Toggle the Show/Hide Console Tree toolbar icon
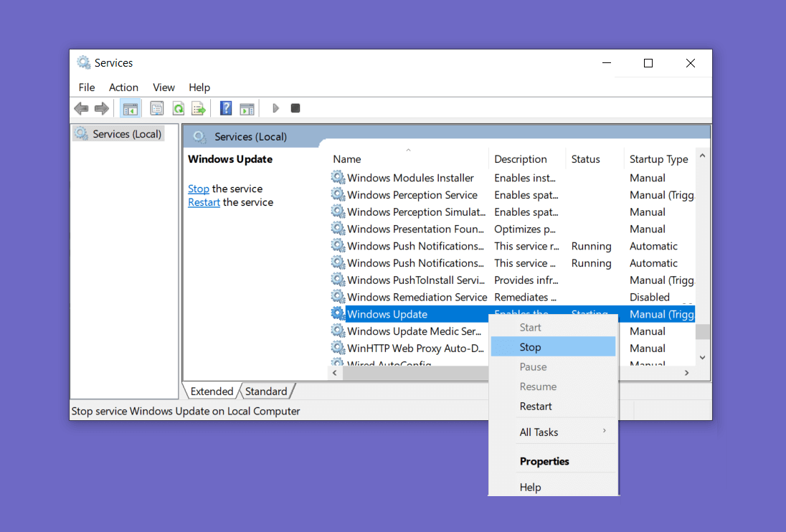Viewport: 786px width, 532px height. click(x=131, y=108)
